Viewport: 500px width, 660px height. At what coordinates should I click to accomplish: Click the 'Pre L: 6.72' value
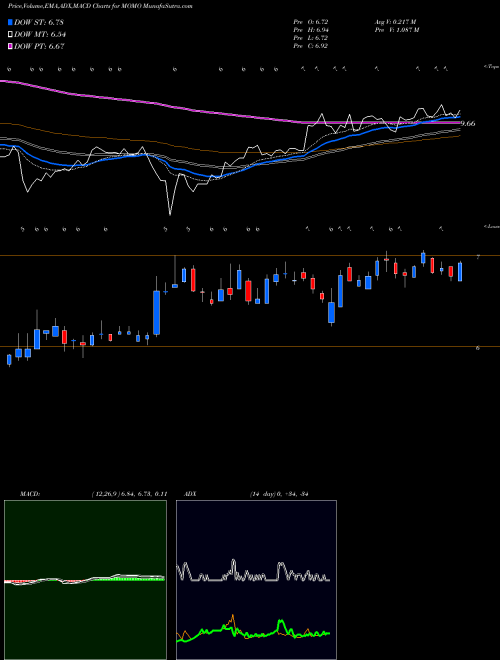311,38
